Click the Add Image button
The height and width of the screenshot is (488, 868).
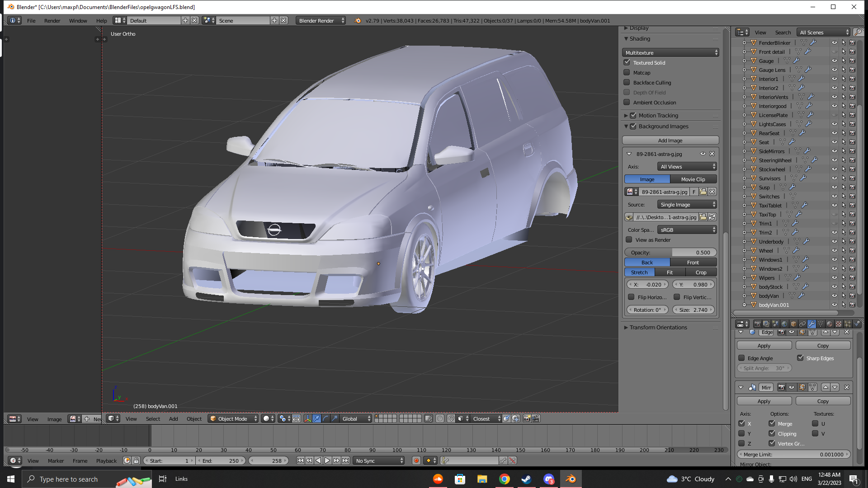click(x=670, y=141)
